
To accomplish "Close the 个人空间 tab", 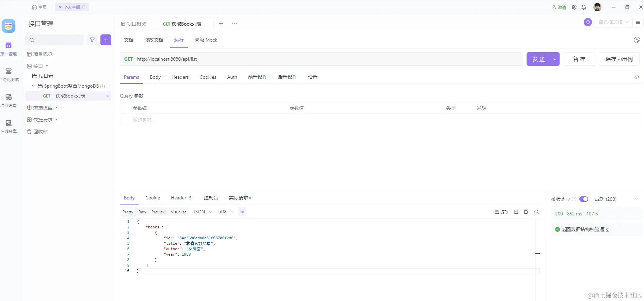I will (x=60, y=7).
